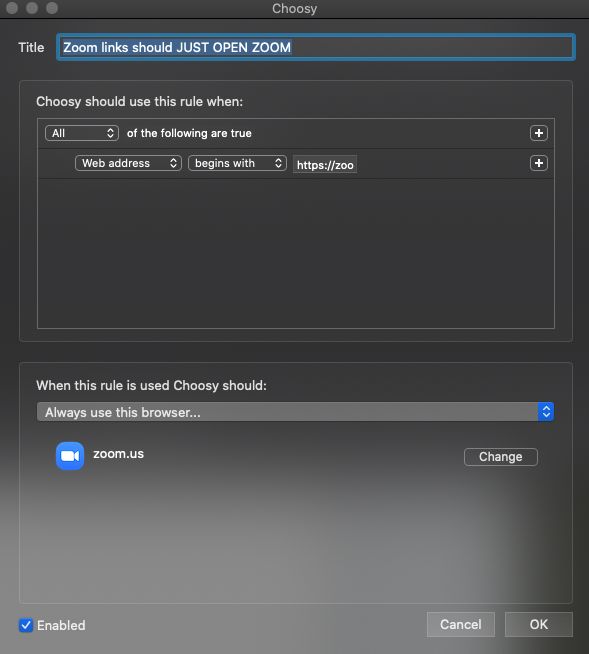Open the begins with operator dropdown
The height and width of the screenshot is (654, 589).
click(237, 163)
